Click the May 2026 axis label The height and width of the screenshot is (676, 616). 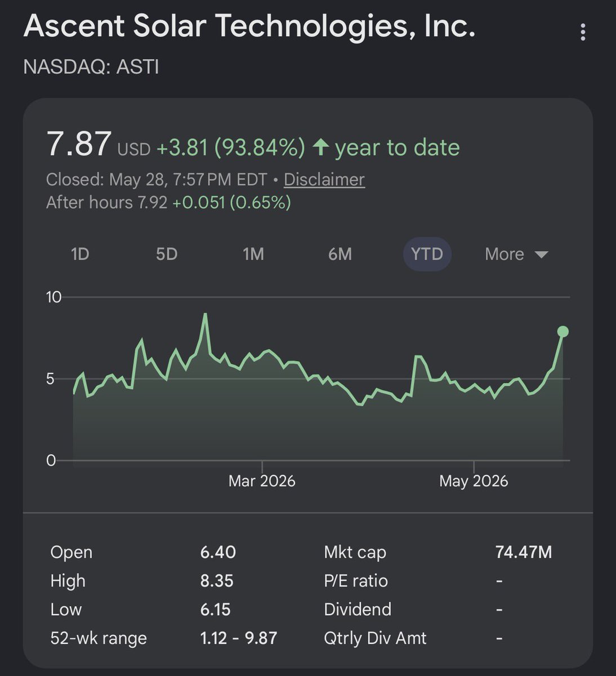pos(474,481)
